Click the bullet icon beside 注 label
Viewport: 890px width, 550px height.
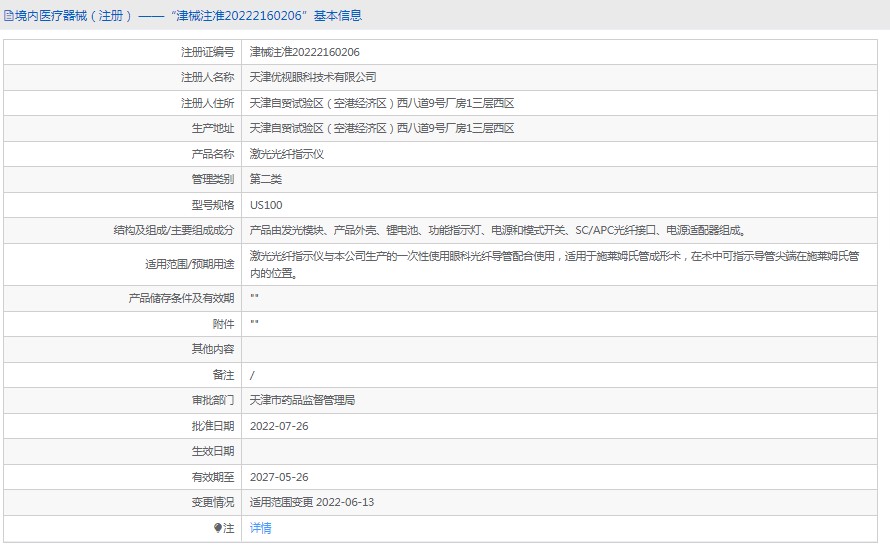coord(218,528)
